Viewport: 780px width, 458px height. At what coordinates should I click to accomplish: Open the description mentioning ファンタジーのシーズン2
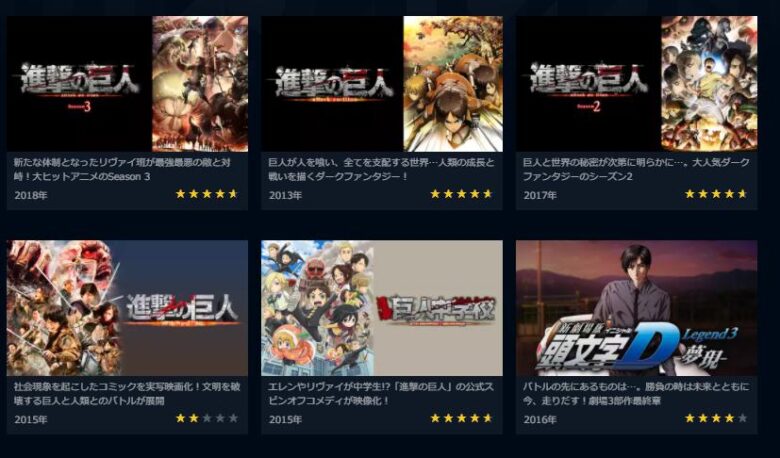tap(636, 170)
